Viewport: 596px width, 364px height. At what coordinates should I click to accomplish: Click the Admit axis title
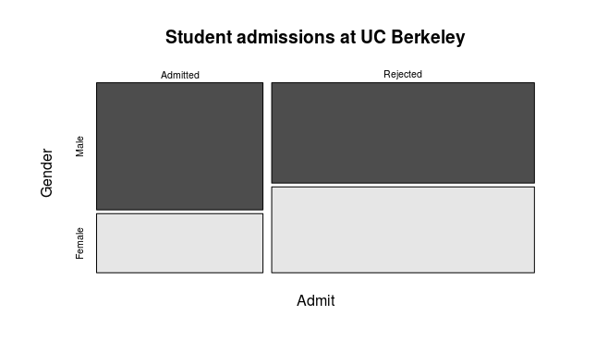click(315, 300)
